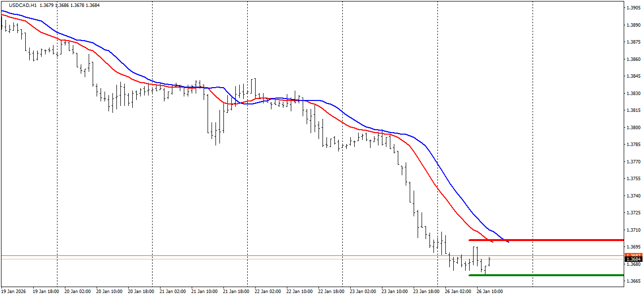The width and height of the screenshot is (644, 297).
Task: Click the "19 Jan 2026" date label
Action: 14,292
